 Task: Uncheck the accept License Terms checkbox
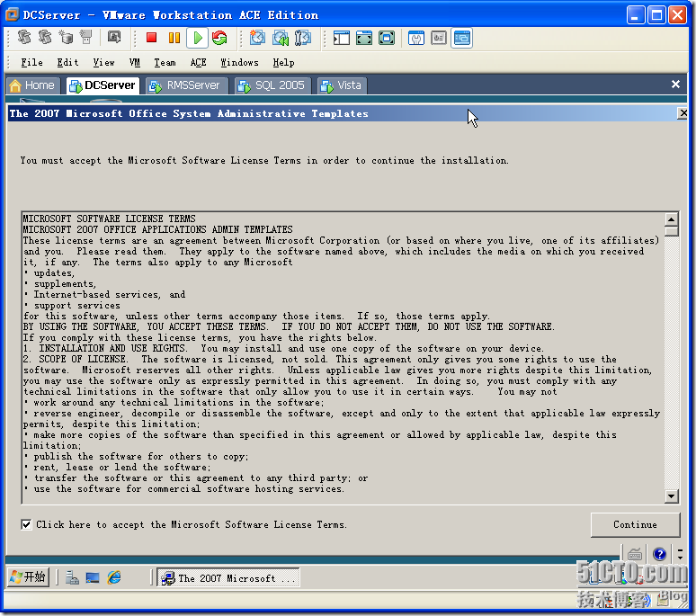[x=26, y=524]
